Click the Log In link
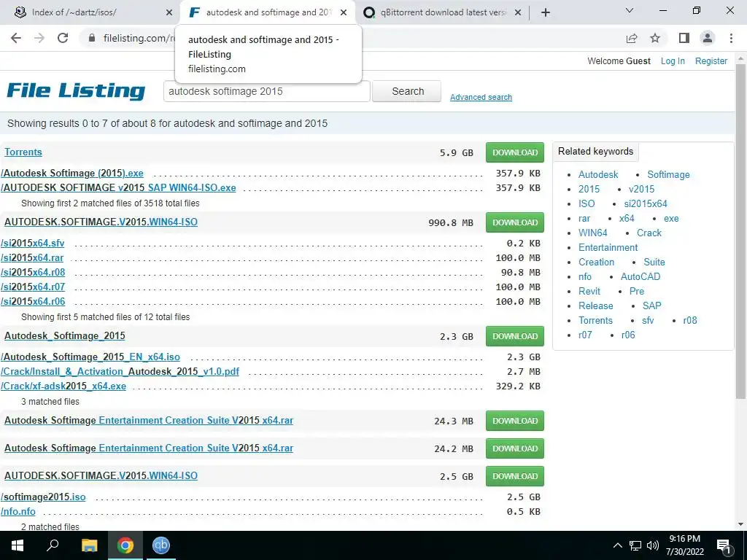747x560 pixels. pos(672,61)
